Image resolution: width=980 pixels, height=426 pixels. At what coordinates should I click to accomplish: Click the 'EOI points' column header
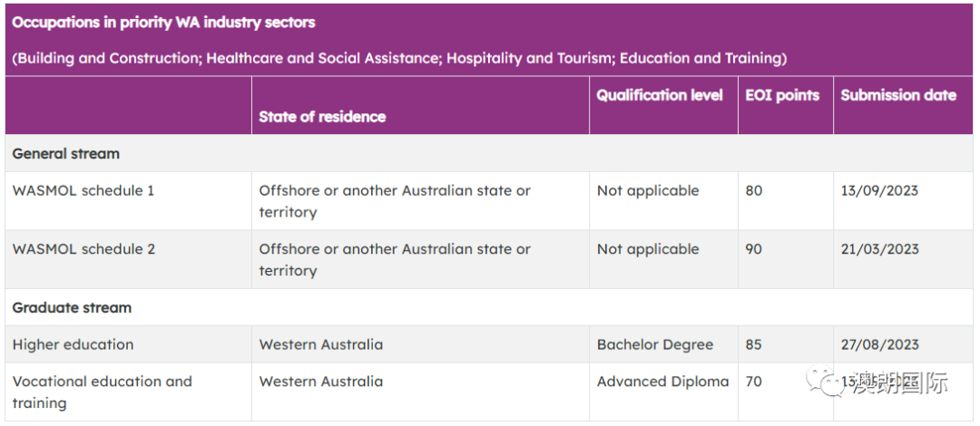click(x=782, y=95)
